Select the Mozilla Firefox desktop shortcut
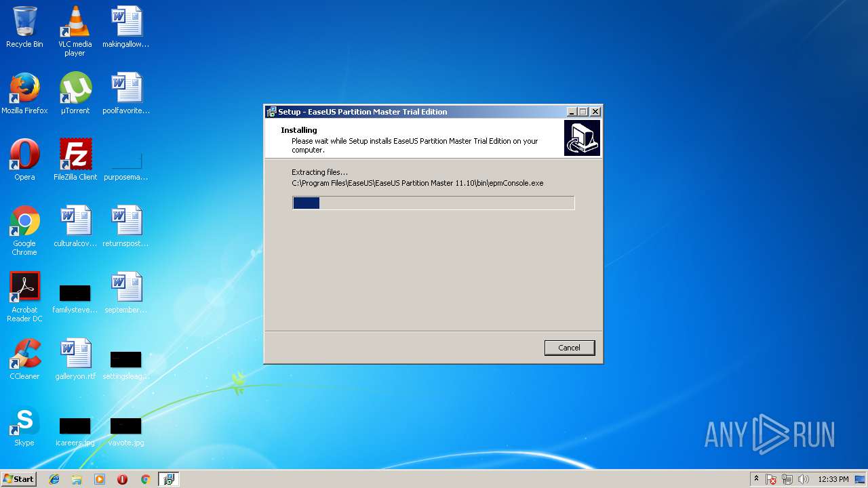Viewport: 868px width, 488px height. [24, 94]
